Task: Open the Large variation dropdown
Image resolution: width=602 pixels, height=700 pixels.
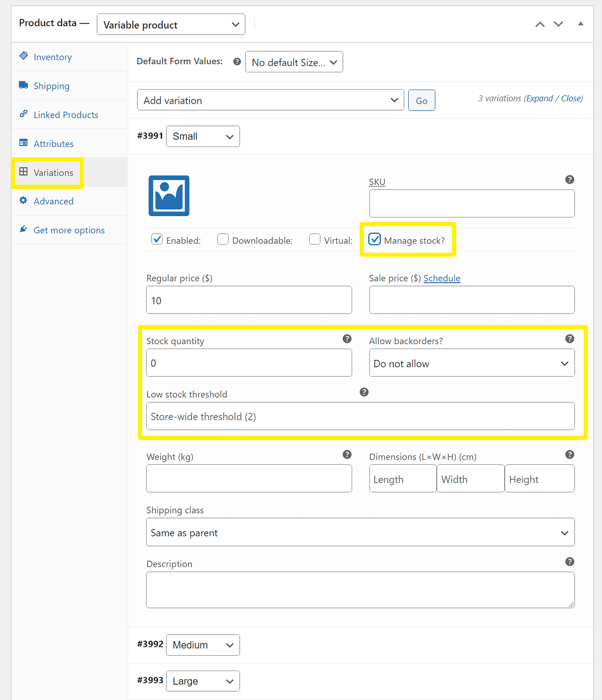Action: click(x=203, y=681)
